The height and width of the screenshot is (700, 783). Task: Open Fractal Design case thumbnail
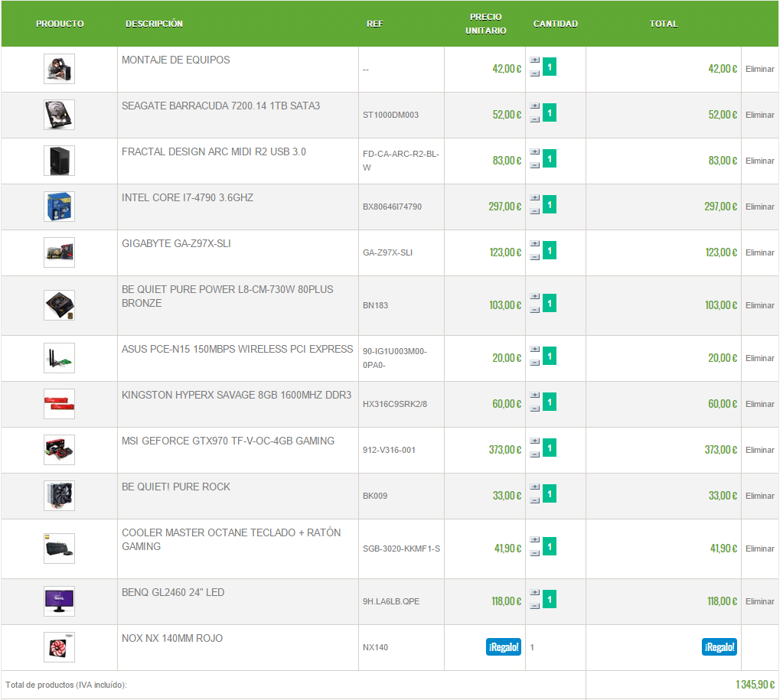click(59, 161)
